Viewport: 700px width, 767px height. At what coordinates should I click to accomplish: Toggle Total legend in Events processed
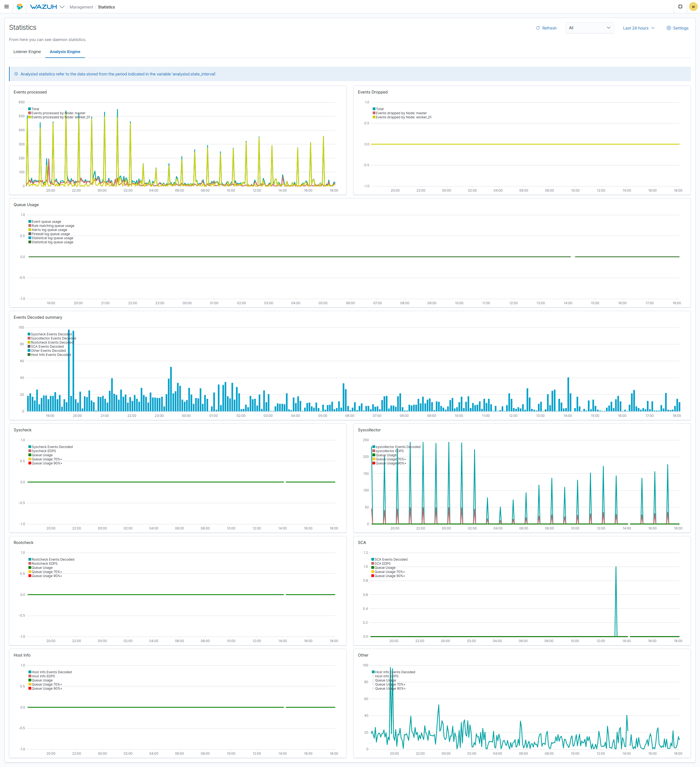click(34, 109)
